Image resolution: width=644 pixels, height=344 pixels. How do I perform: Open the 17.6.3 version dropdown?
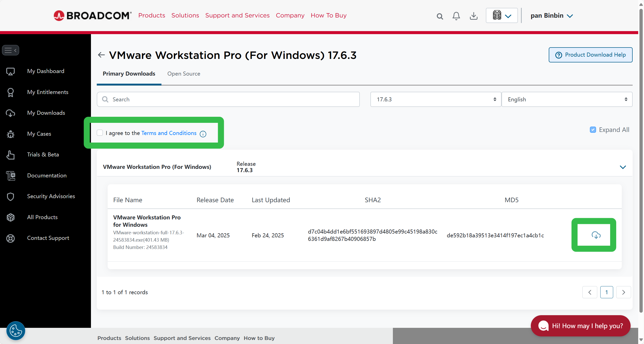(x=436, y=99)
